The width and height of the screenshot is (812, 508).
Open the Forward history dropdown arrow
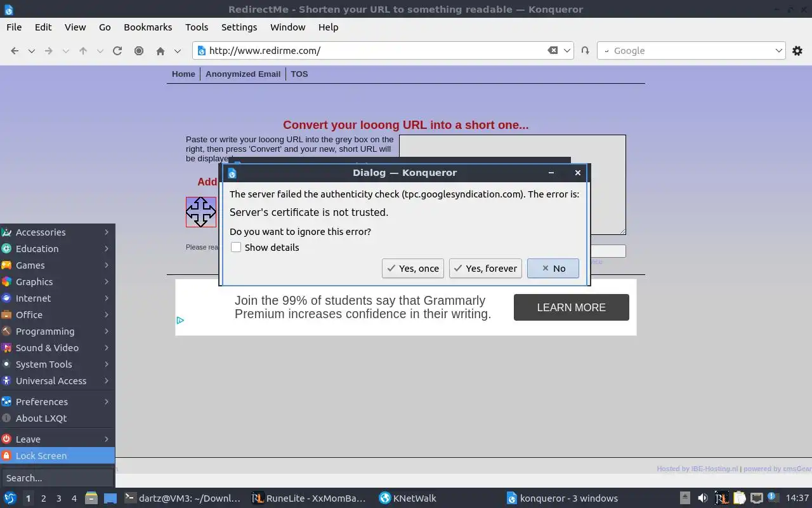pyautogui.click(x=66, y=51)
